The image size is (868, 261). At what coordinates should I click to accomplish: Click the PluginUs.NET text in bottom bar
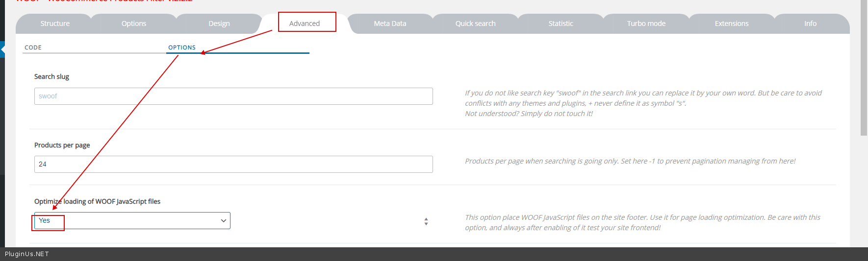click(27, 254)
